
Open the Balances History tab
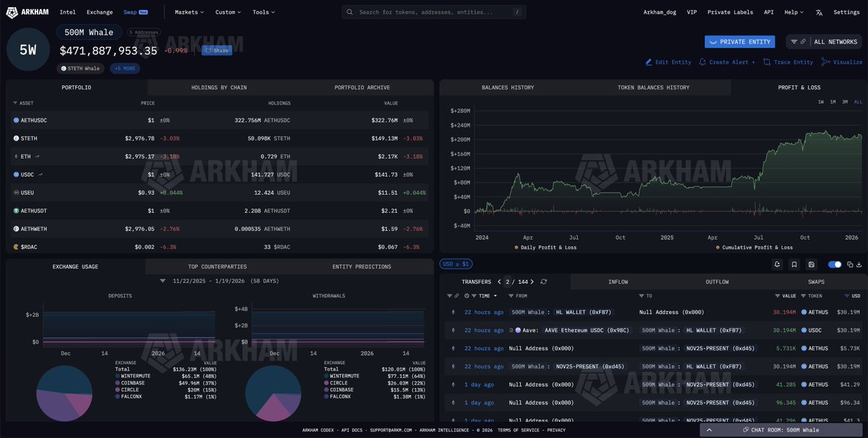(x=508, y=88)
